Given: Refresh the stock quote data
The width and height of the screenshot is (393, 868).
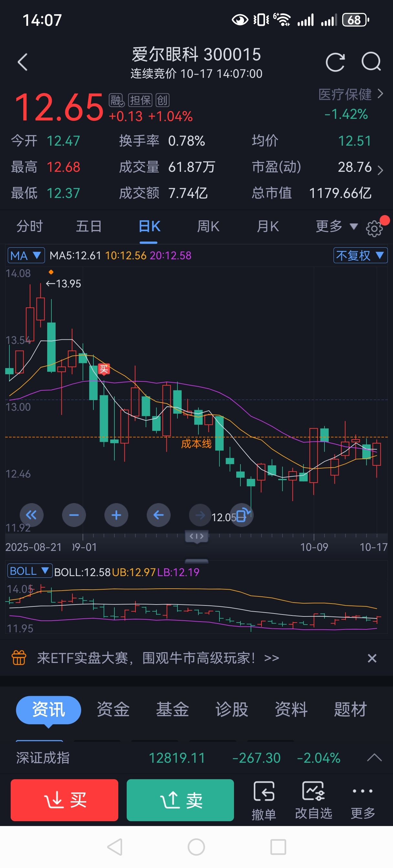Looking at the screenshot, I should pos(335,62).
